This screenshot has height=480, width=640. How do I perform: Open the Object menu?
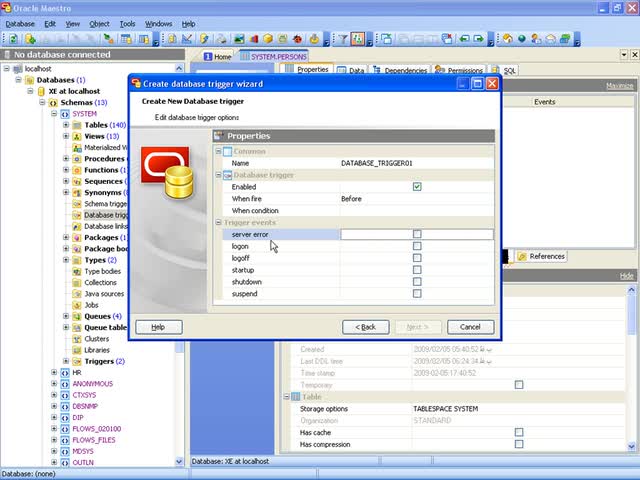[99, 24]
